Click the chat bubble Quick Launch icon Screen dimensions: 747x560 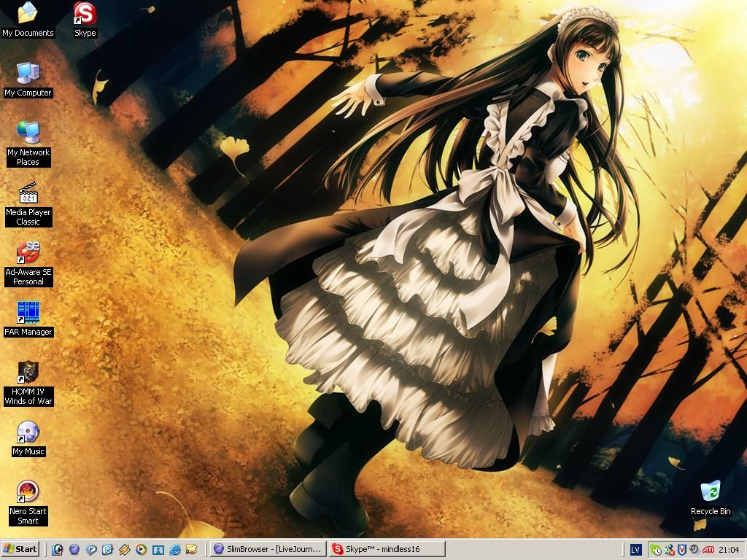(91, 550)
